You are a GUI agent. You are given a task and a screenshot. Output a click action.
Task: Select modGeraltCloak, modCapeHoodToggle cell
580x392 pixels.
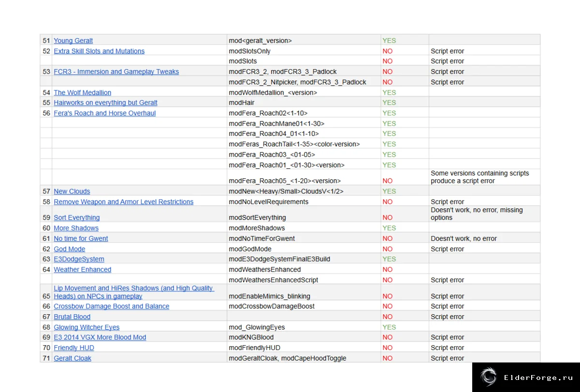[304, 358]
